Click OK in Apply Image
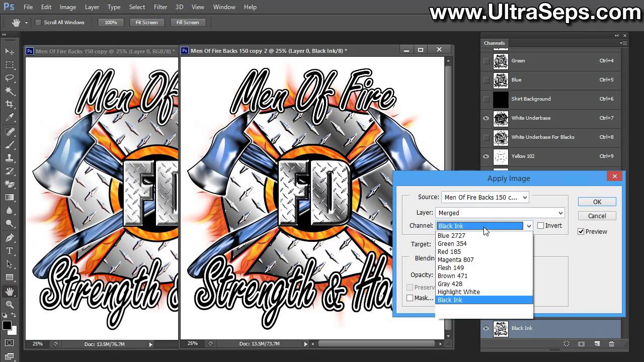The image size is (644, 362). pos(597,202)
